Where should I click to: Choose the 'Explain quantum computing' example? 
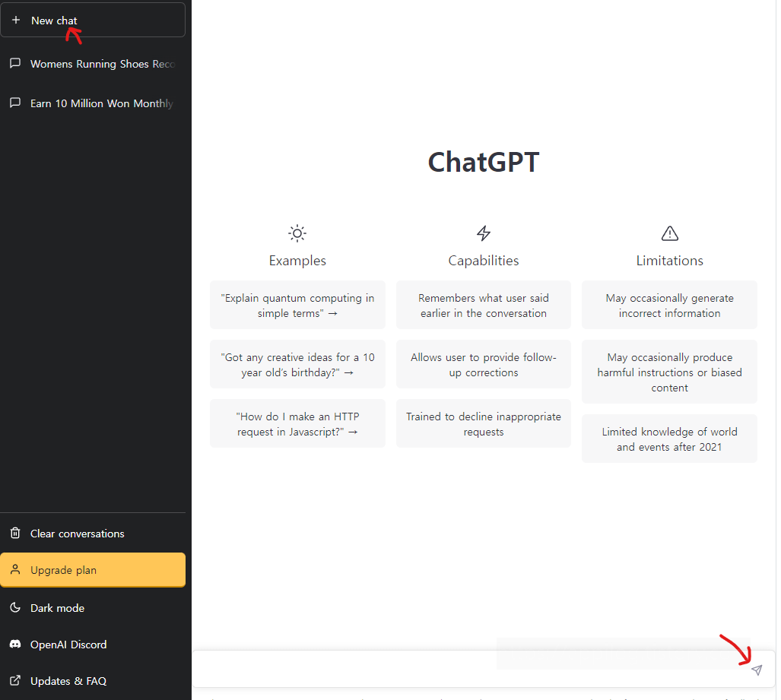click(x=297, y=306)
